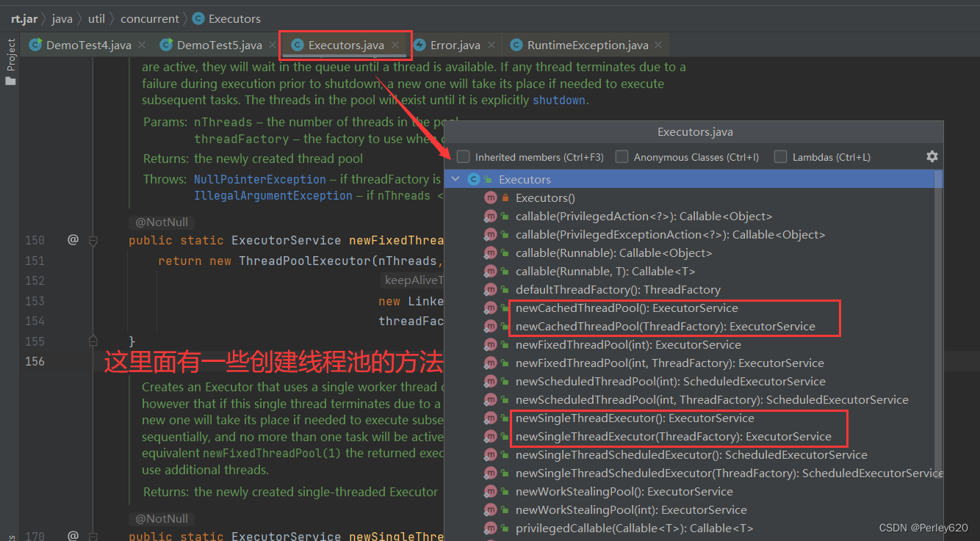Screen dimensions: 980x541
Task: Open the RuntimeException.java tab
Action: pyautogui.click(x=588, y=46)
